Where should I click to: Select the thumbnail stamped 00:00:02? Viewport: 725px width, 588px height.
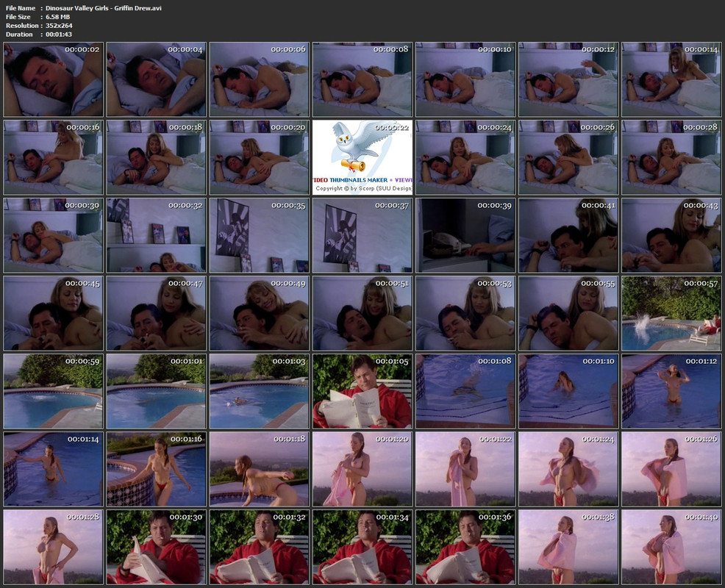[53, 79]
